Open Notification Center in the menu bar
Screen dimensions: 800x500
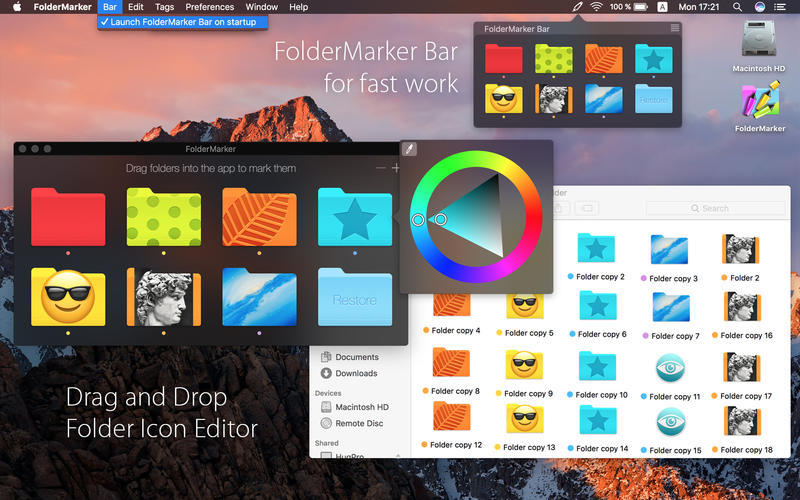pos(780,7)
